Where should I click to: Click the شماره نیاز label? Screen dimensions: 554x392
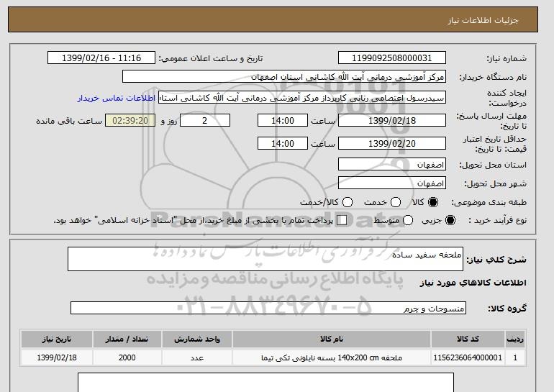(507, 59)
